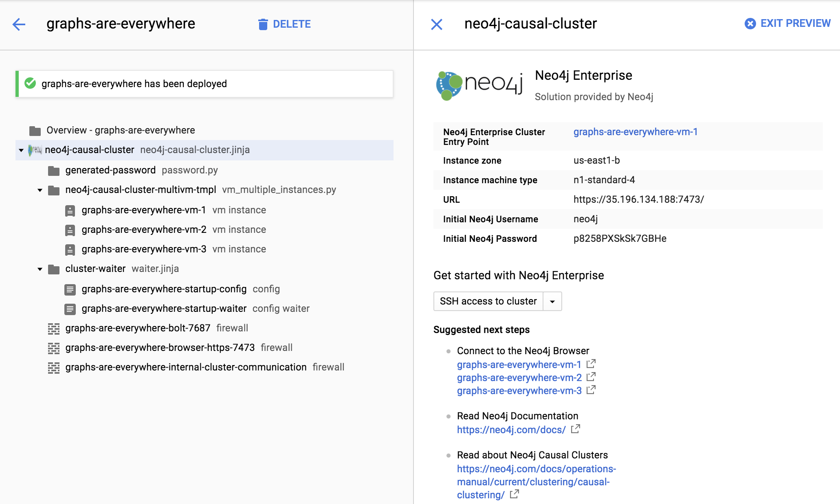This screenshot has height=504, width=840.
Task: Click the firewall icon for internal-cluster-communication
Action: [x=54, y=368]
